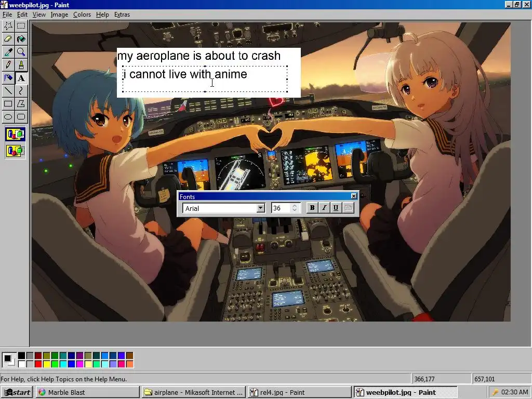The height and width of the screenshot is (399, 532).
Task: Pick the Fill With Color bucket tool
Action: tap(21, 38)
